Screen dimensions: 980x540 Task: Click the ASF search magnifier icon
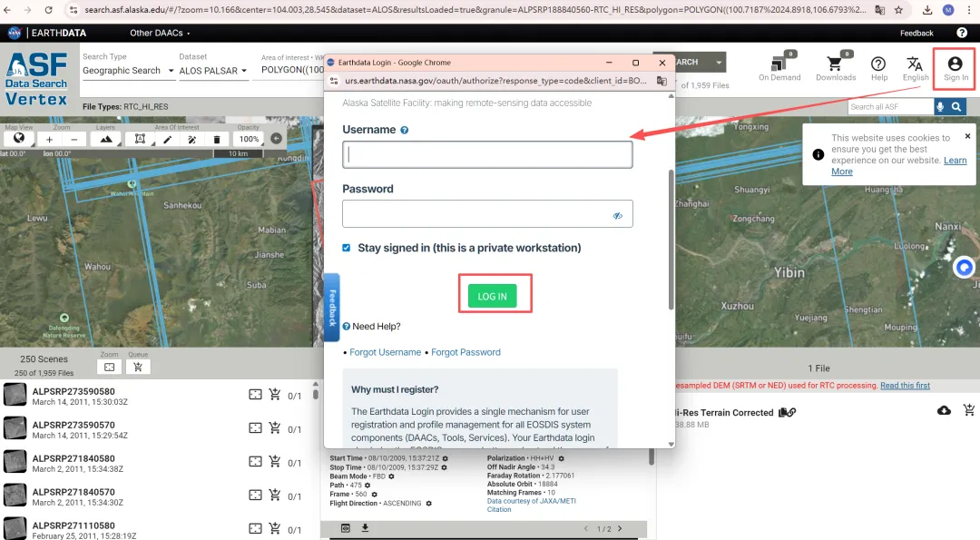[x=956, y=107]
